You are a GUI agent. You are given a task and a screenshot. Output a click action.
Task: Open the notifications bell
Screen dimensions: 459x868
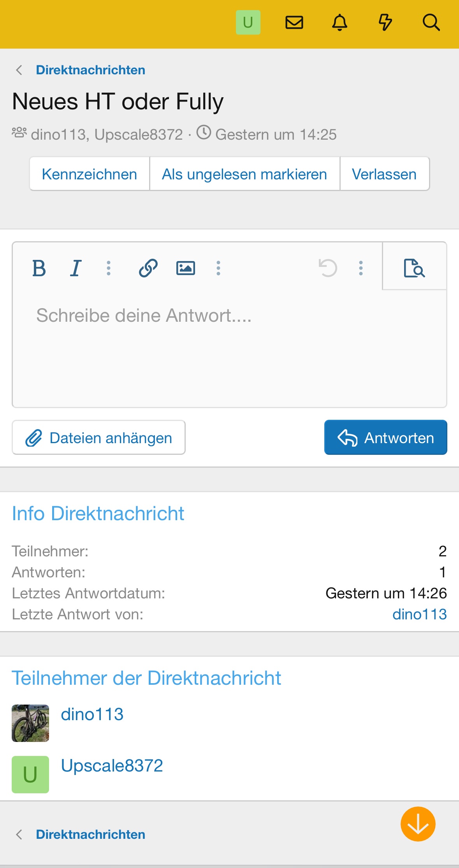pos(339,23)
